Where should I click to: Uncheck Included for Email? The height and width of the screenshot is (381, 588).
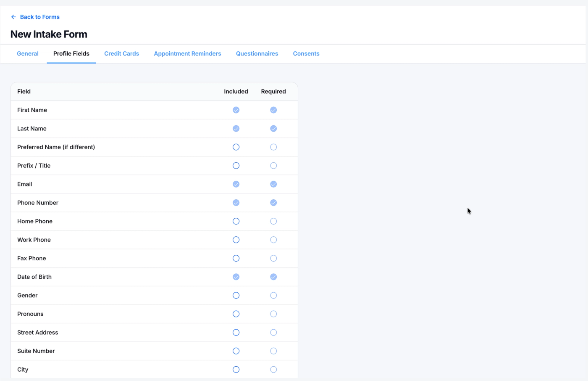coord(236,184)
